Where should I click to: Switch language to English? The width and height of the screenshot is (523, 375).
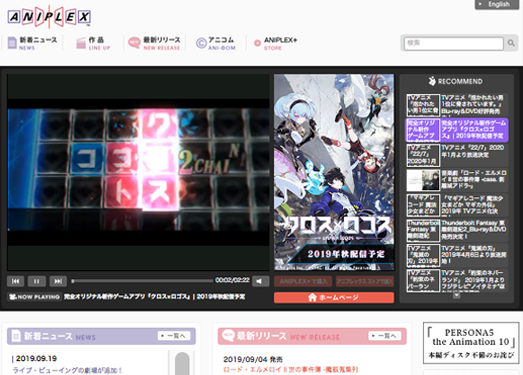point(496,4)
